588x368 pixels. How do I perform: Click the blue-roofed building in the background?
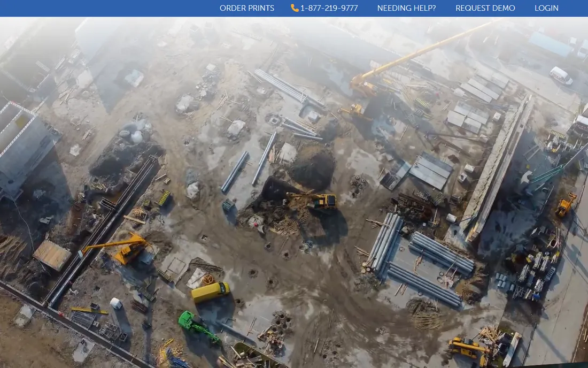tap(551, 44)
